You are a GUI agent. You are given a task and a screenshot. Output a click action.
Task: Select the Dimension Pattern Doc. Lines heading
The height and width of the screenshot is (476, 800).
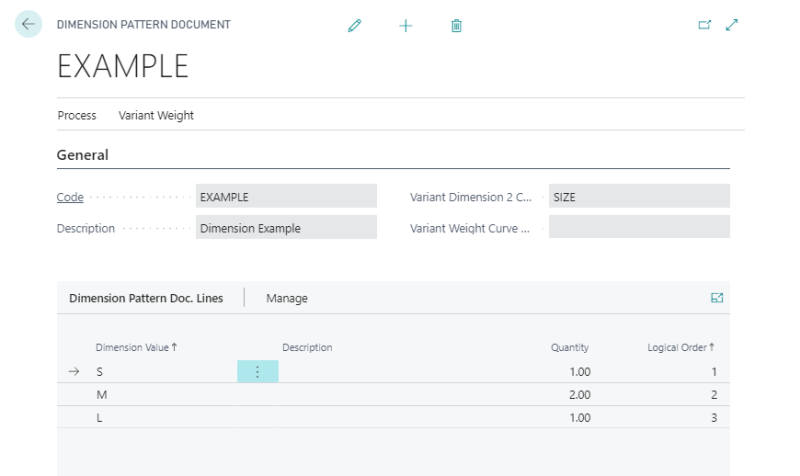[146, 298]
